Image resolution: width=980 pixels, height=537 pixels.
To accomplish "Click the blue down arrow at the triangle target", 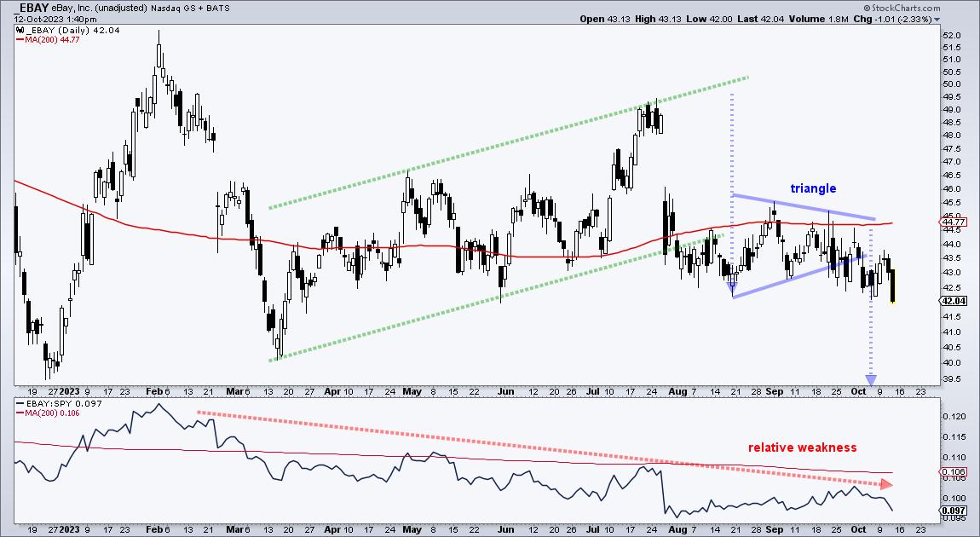I will point(870,379).
